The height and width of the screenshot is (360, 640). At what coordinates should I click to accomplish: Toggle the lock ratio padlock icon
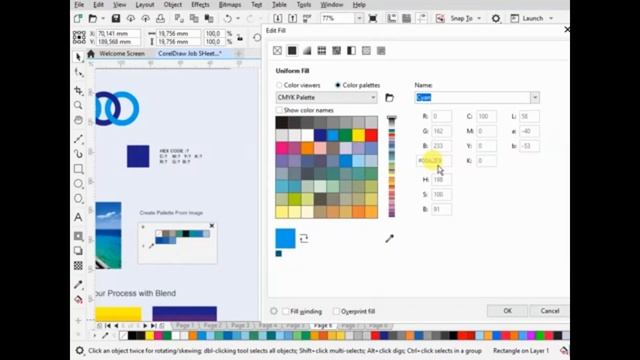(x=240, y=38)
